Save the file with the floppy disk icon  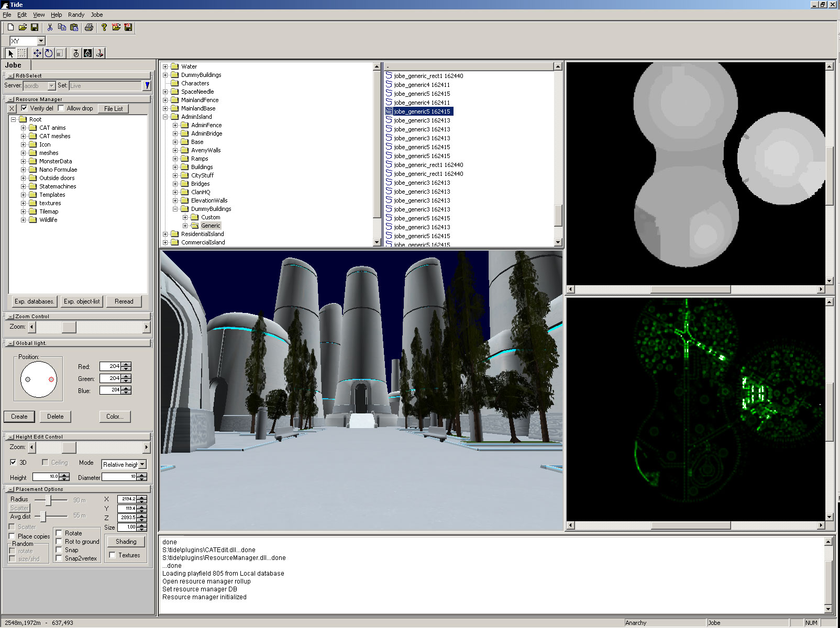pyautogui.click(x=35, y=27)
